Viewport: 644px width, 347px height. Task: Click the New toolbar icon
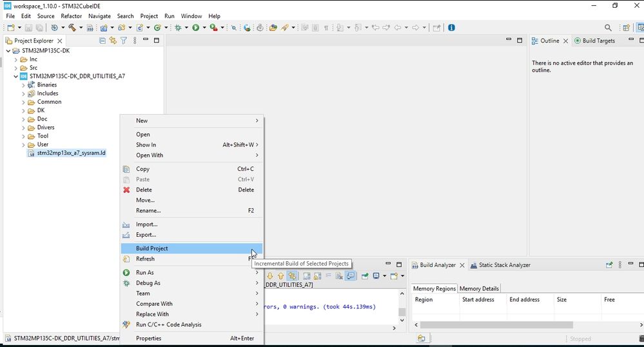point(11,28)
